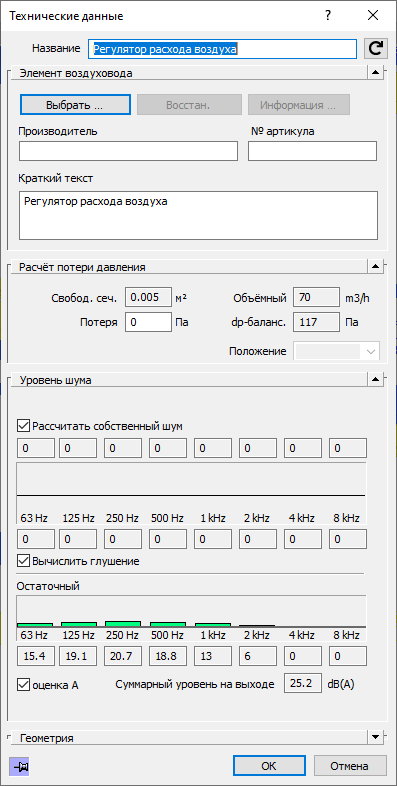Screen dimensions: 397x786
Task: Click the Суммарный уровень value 25.2
Action: click(x=303, y=683)
